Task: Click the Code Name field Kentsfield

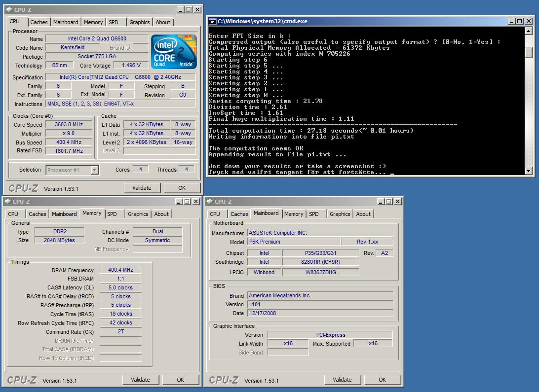Action: (x=73, y=47)
